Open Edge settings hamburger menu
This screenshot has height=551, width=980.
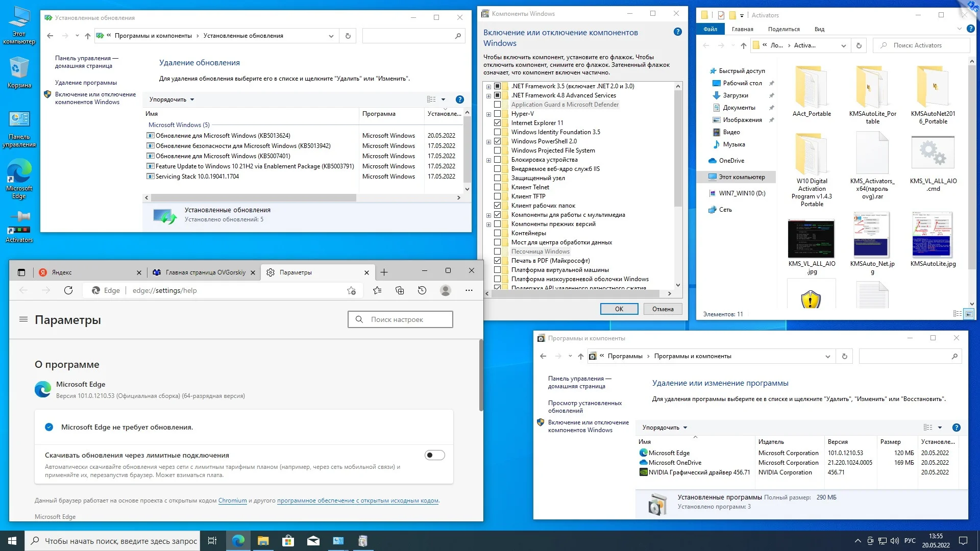pos(23,319)
